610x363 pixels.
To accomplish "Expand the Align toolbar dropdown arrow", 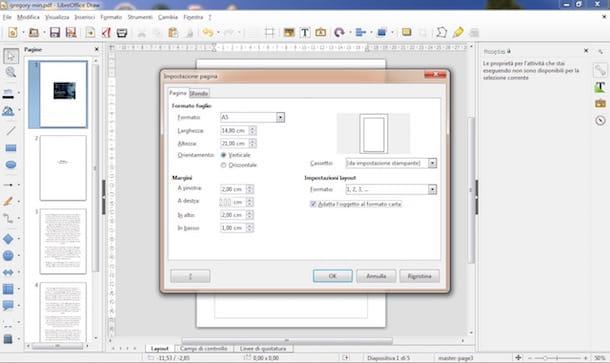I will pyautogui.click(x=371, y=32).
